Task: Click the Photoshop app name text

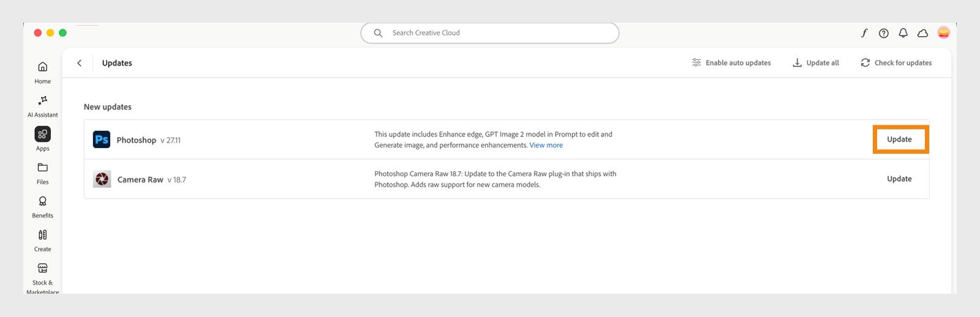Action: (136, 140)
